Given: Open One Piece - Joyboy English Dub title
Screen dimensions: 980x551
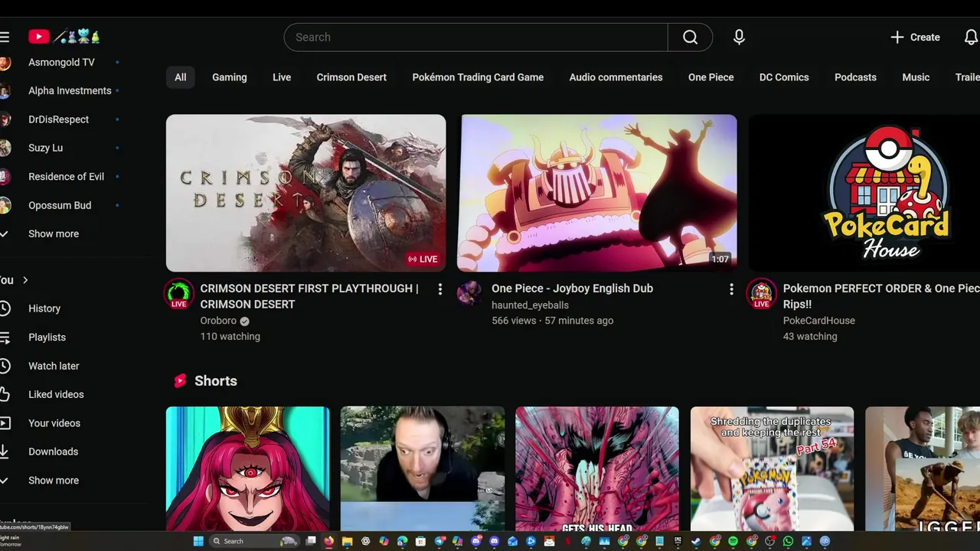Looking at the screenshot, I should point(572,289).
